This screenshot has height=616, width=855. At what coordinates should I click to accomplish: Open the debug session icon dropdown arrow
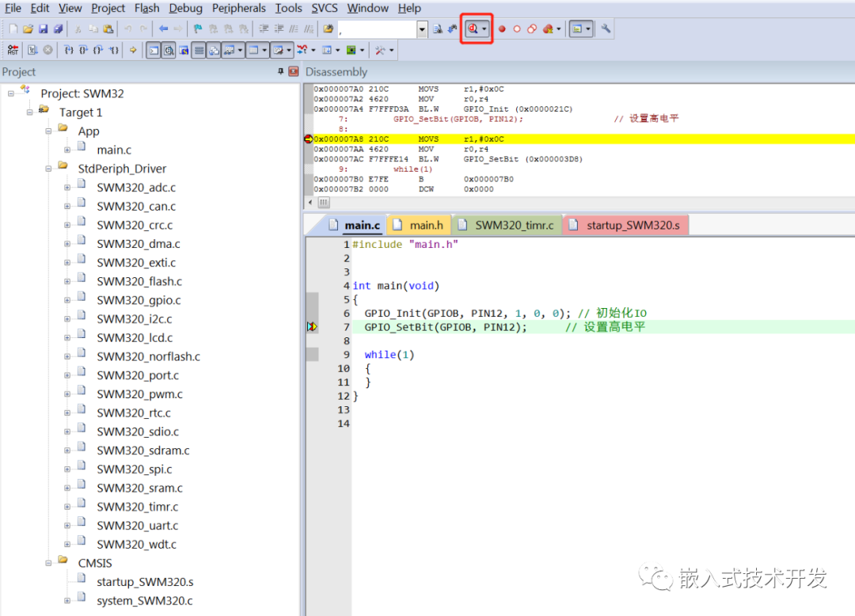click(484, 29)
